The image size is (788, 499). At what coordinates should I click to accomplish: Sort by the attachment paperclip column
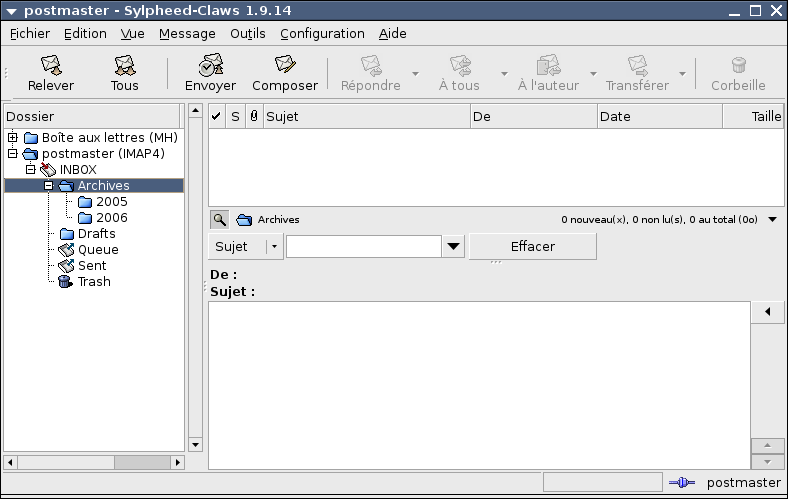pos(254,117)
